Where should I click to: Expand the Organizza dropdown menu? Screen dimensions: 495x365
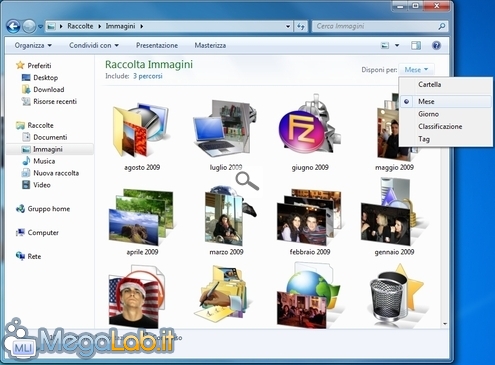33,45
